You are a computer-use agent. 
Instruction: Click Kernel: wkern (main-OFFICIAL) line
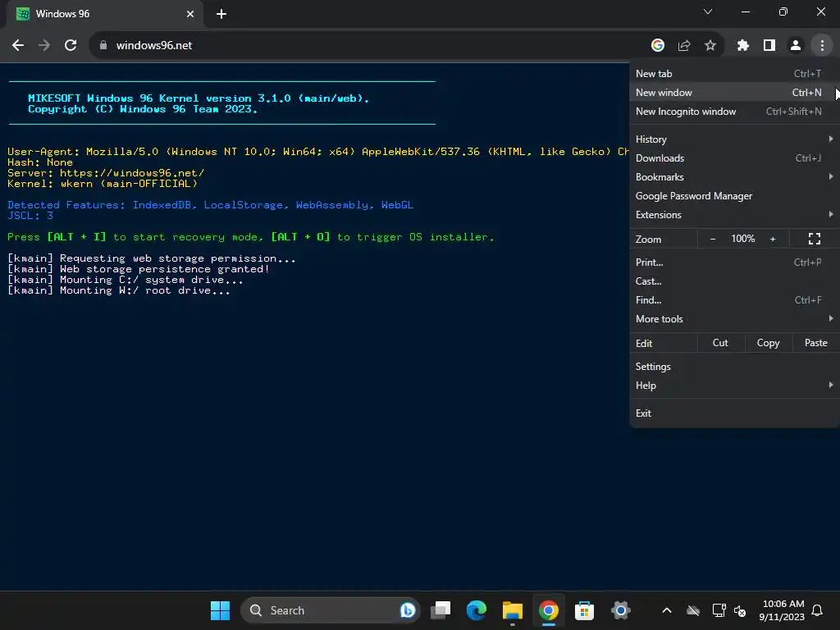pos(103,184)
